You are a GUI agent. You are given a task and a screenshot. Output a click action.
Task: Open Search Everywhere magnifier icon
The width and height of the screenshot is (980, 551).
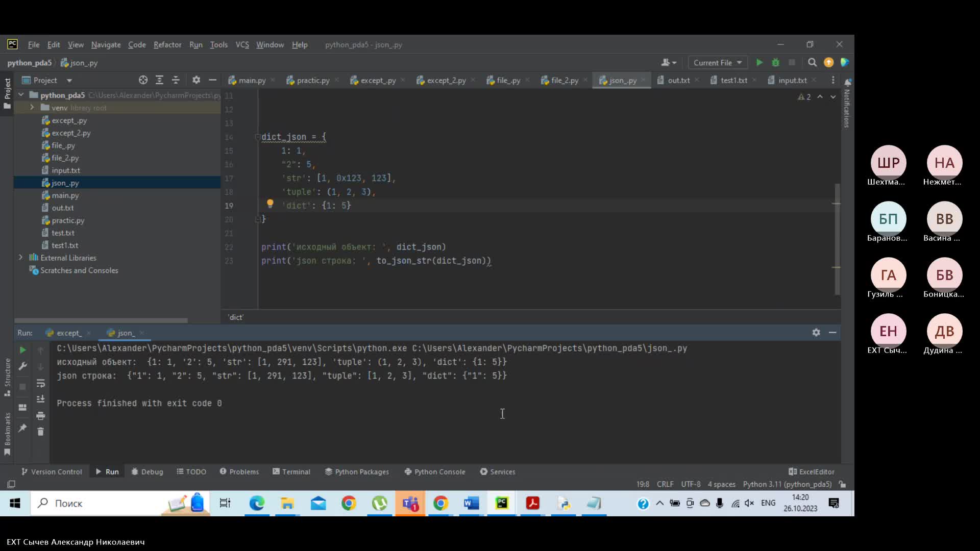click(x=812, y=63)
